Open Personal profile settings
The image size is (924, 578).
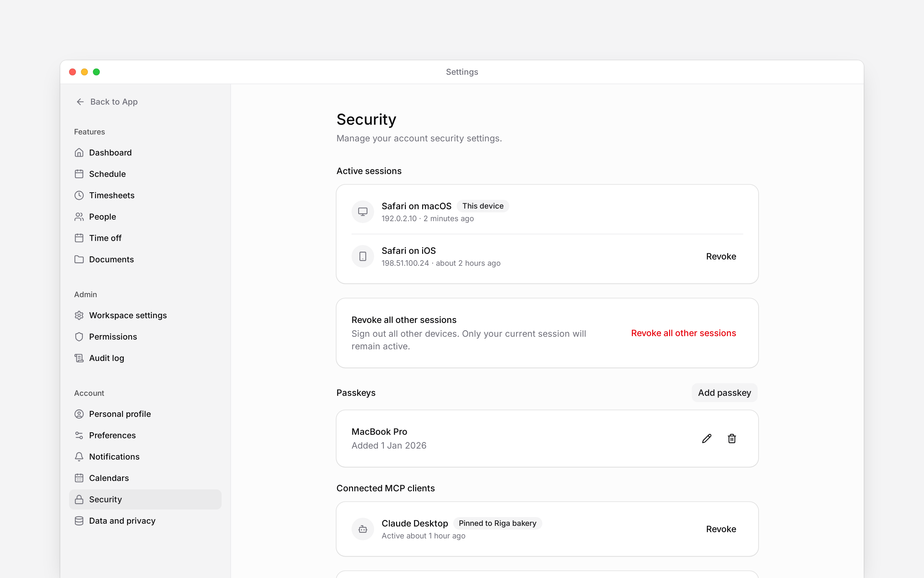[x=145, y=414]
